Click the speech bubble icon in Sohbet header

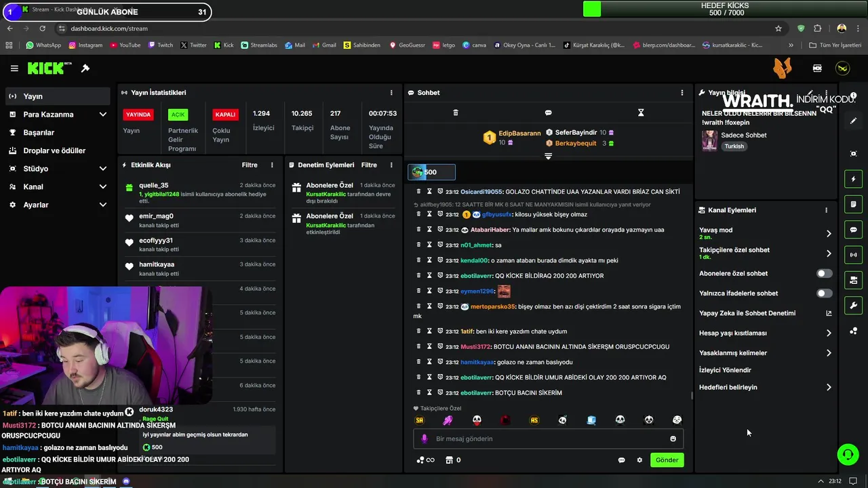point(548,113)
